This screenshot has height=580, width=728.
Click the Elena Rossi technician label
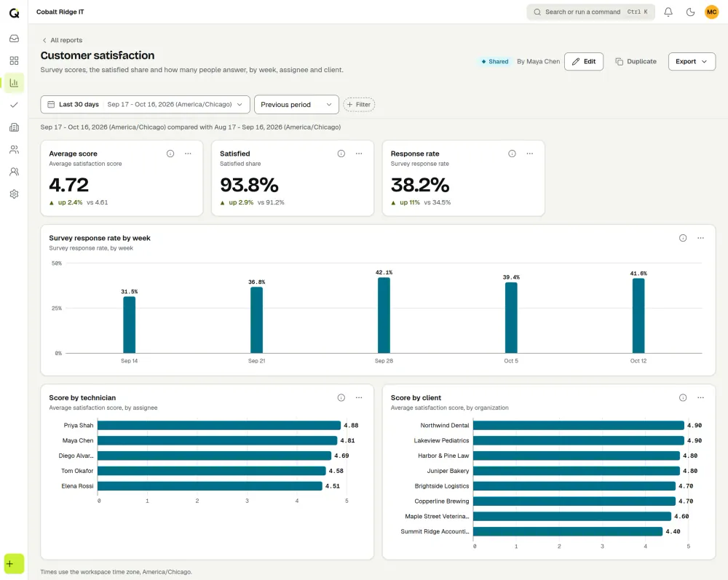coord(77,486)
